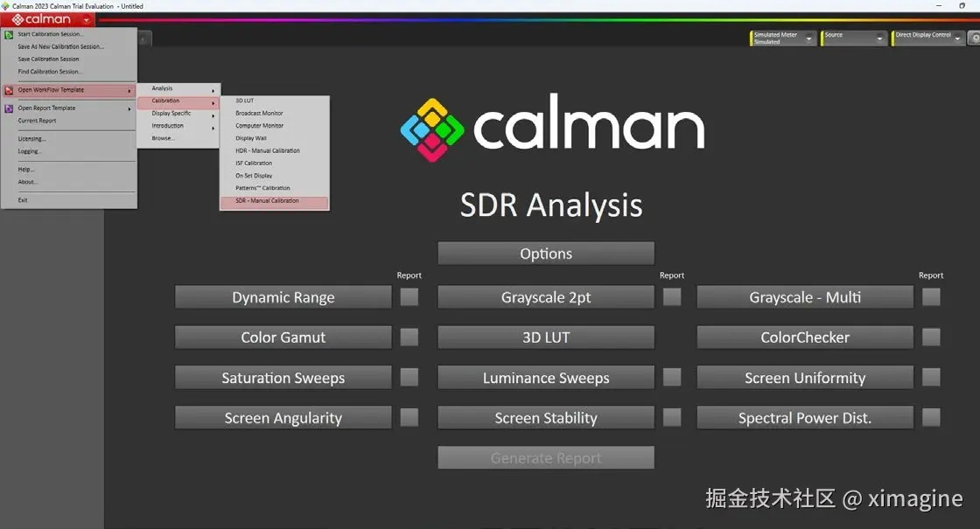Click the red Open WorkFlow Template icon
This screenshot has width=980, height=529.
click(x=9, y=91)
